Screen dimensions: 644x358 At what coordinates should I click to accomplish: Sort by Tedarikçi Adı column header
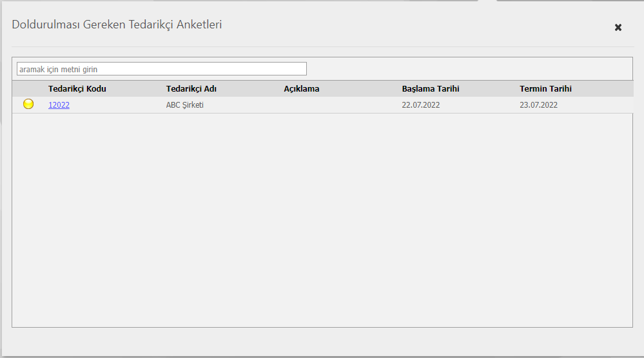tap(191, 89)
